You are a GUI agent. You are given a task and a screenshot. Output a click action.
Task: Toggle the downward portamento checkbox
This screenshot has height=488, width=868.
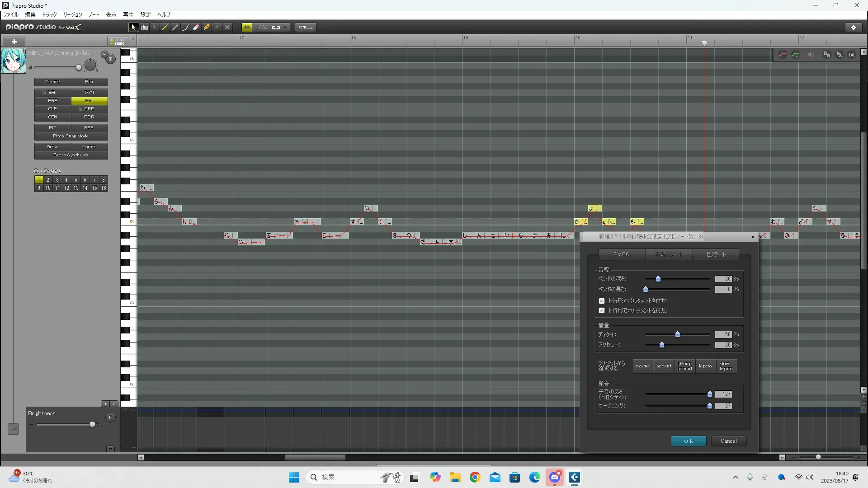(x=602, y=310)
